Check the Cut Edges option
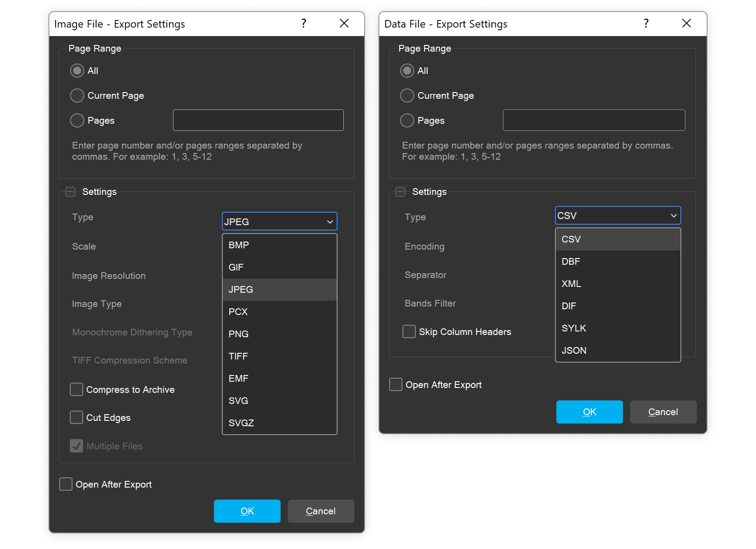The image size is (756, 549). point(76,418)
